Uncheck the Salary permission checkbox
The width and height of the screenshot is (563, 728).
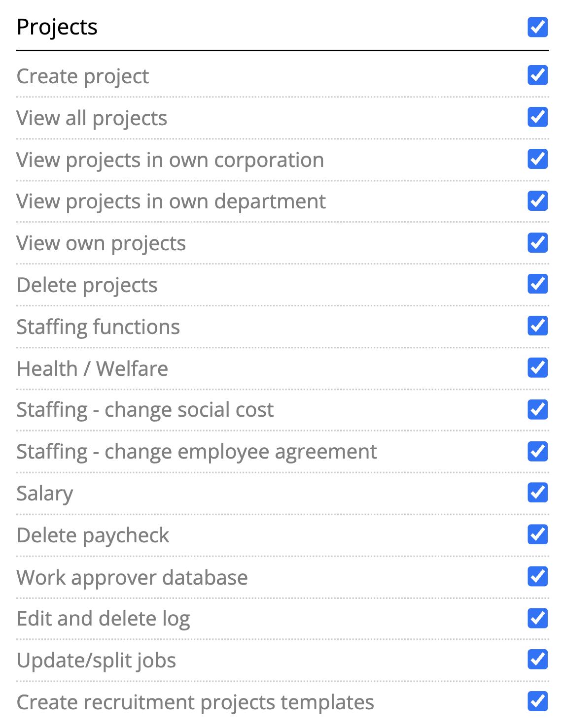(x=537, y=493)
